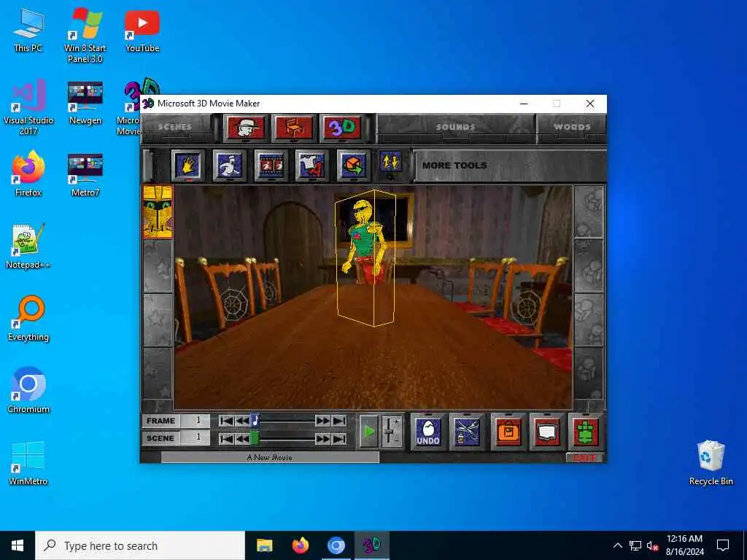The width and height of the screenshot is (747, 560).
Task: Select the running-man Action tool
Action: tap(229, 166)
